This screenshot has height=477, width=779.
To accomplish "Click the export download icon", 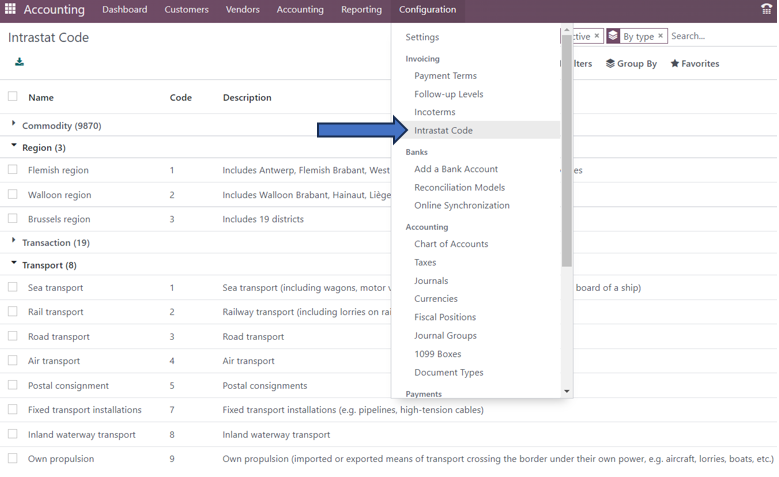I will click(19, 62).
